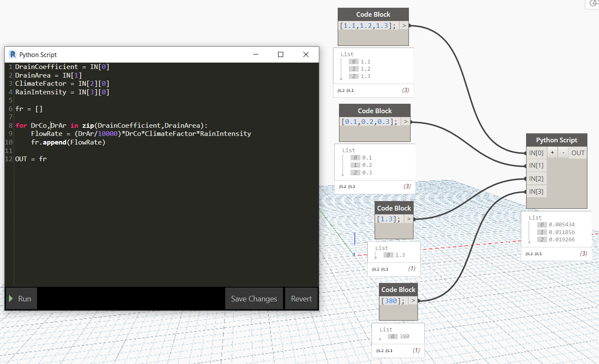The height and width of the screenshot is (364, 599).
Task: Click the Run button in the Python editor
Action: (21, 299)
